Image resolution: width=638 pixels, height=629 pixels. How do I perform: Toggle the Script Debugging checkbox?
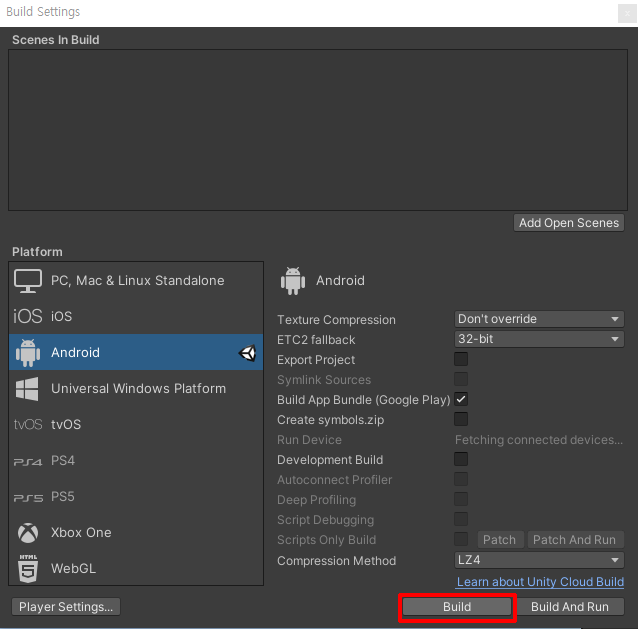point(461,519)
